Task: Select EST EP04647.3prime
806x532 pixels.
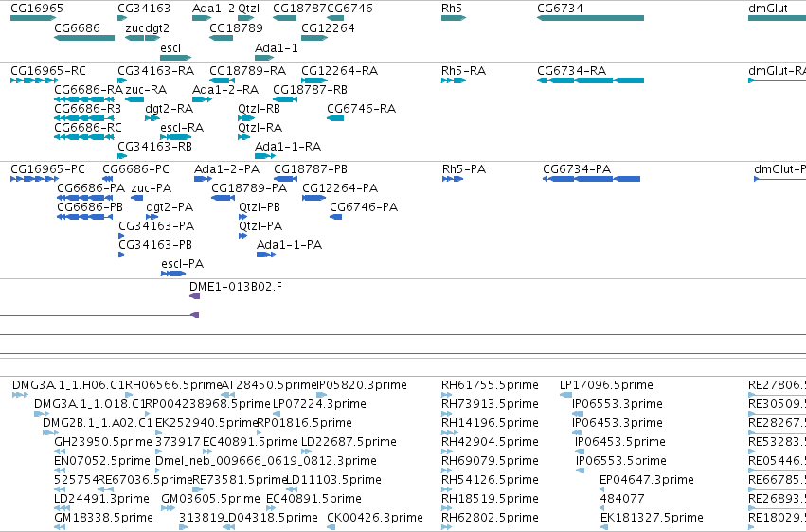Action: pyautogui.click(x=646, y=480)
